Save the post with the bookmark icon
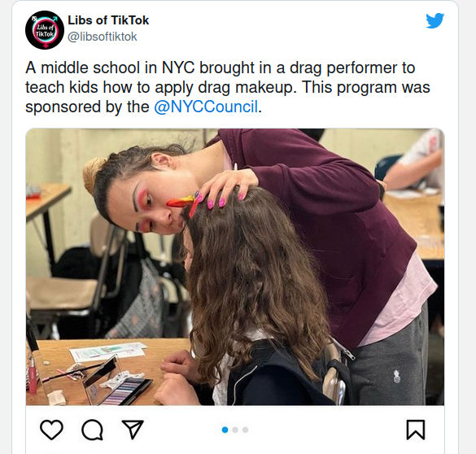The width and height of the screenshot is (476, 454). click(x=416, y=430)
